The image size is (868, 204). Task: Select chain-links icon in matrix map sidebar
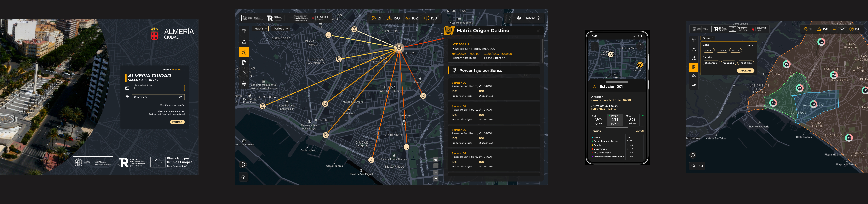click(244, 73)
